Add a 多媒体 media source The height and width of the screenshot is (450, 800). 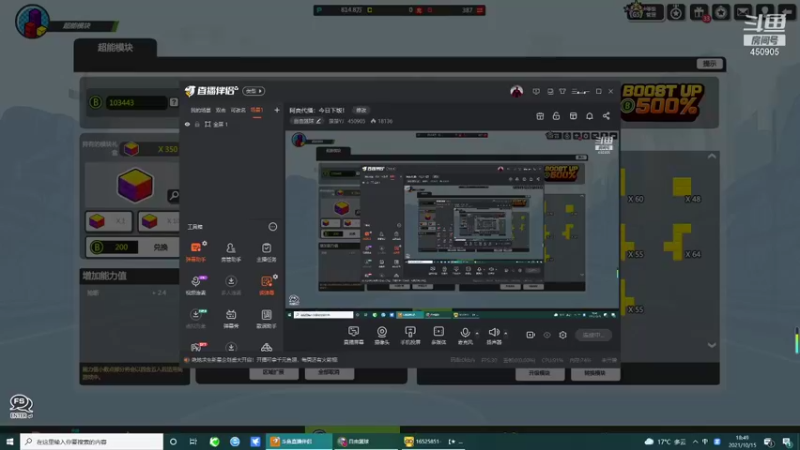tap(438, 335)
